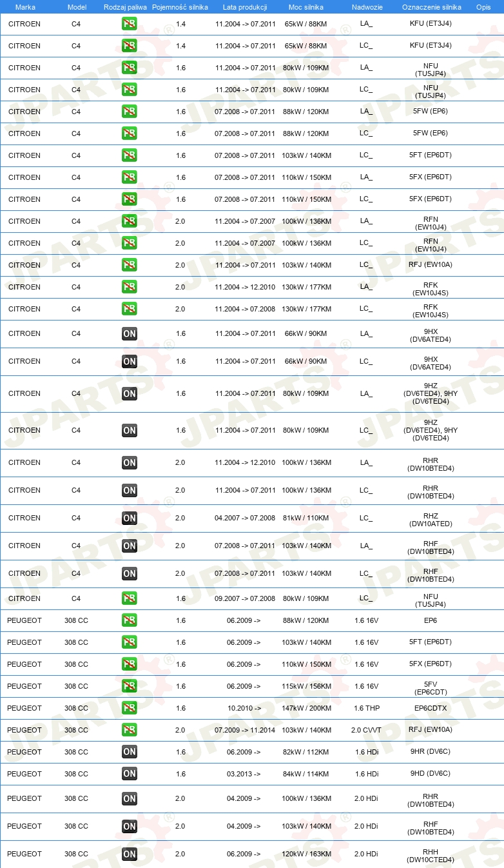Select the 1.6 THP body cell
Image resolution: width=504 pixels, height=868 pixels.
pos(367,708)
